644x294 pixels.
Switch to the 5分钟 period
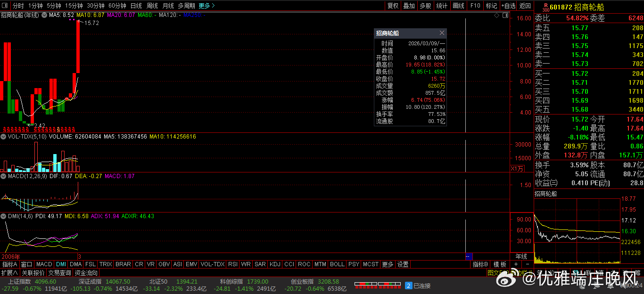54,6
